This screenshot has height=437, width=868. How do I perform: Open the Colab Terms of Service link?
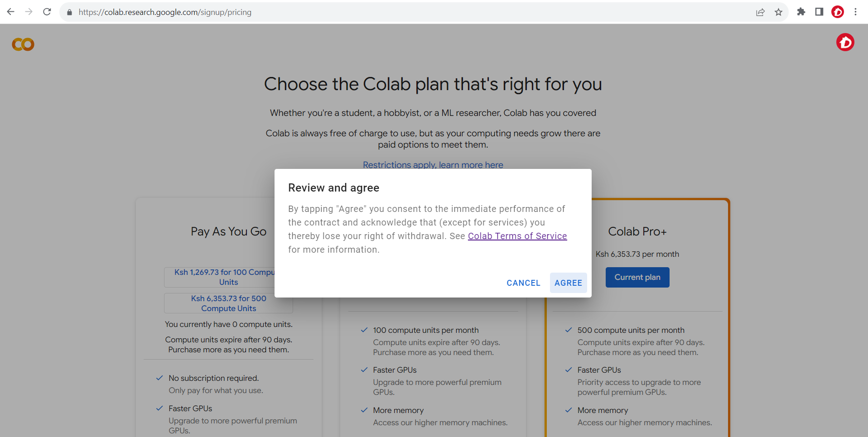tap(517, 235)
